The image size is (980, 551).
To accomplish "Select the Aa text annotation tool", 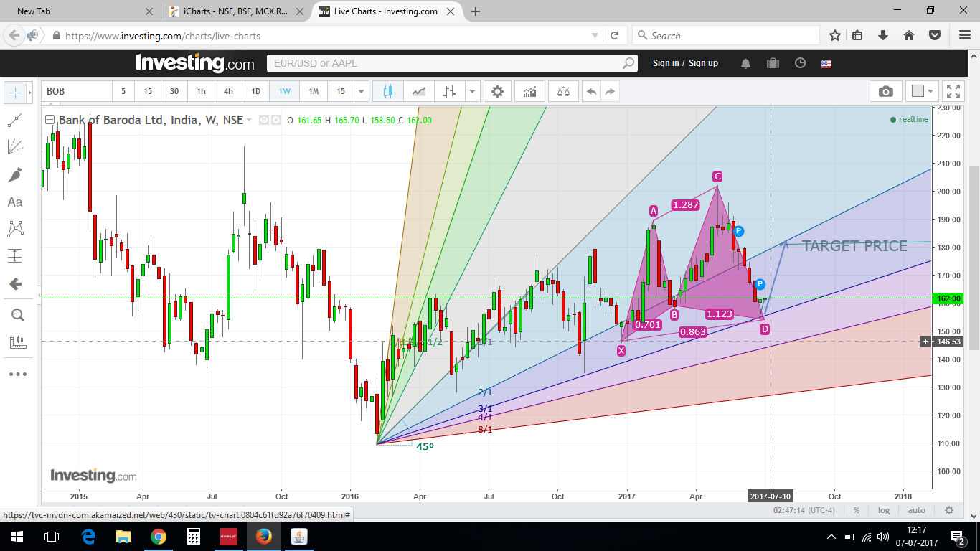I will click(15, 202).
